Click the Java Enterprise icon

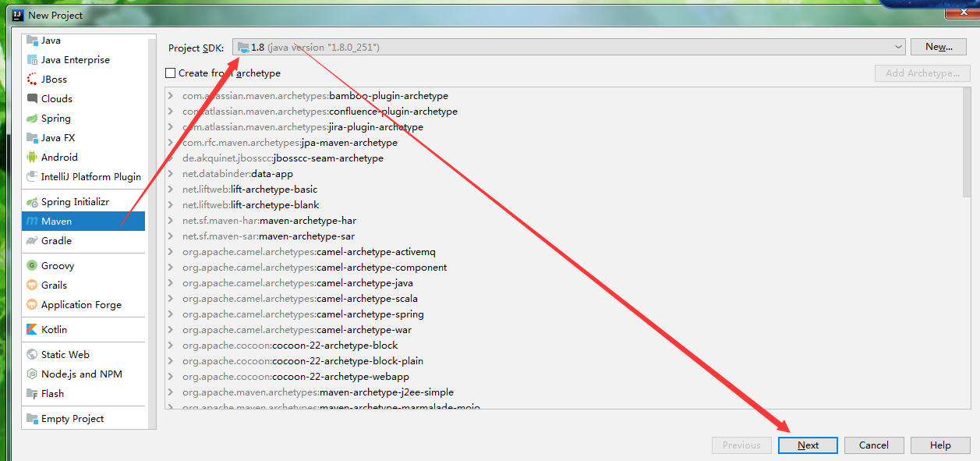coord(32,60)
